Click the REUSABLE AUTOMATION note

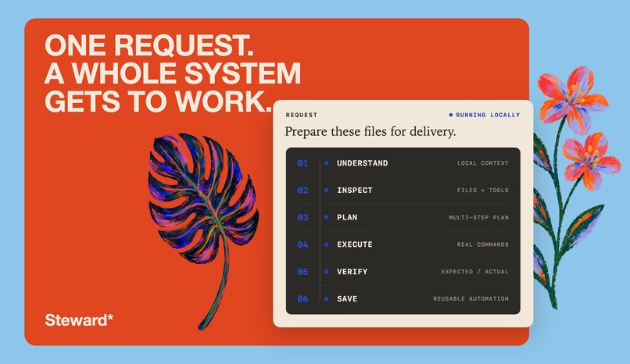[471, 298]
